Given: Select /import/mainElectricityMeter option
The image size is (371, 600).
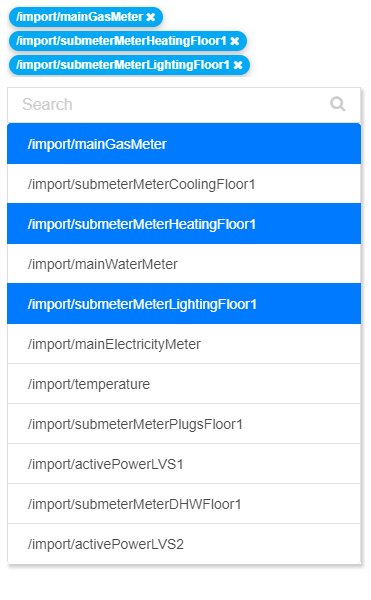Looking at the screenshot, I should [184, 344].
